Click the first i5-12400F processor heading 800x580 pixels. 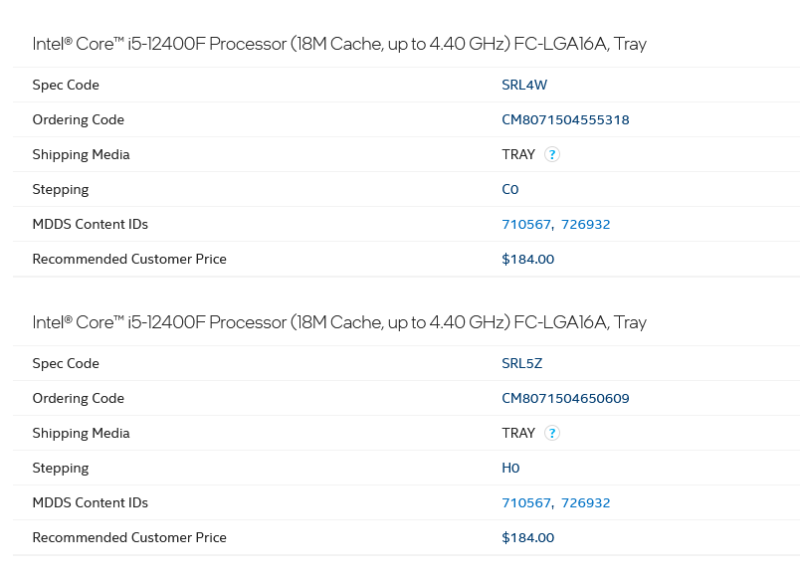(339, 44)
